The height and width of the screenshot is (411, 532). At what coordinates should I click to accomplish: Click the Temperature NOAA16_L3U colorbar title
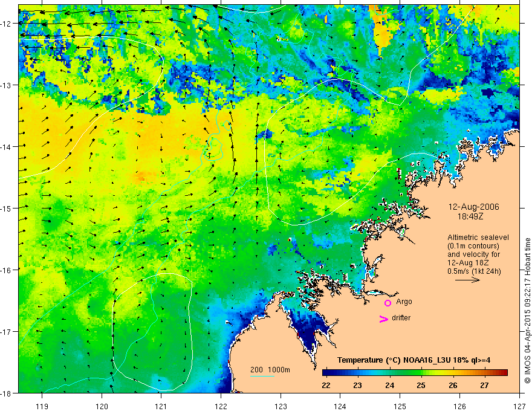(x=414, y=360)
